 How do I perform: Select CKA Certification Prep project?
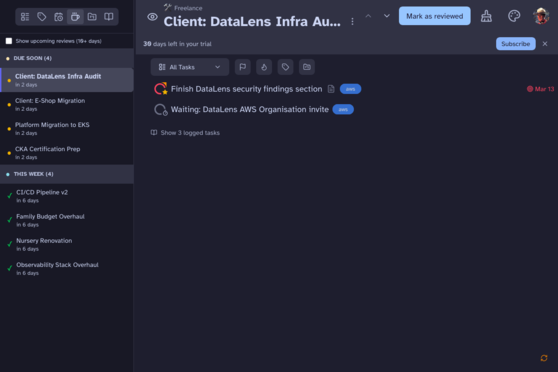67,153
